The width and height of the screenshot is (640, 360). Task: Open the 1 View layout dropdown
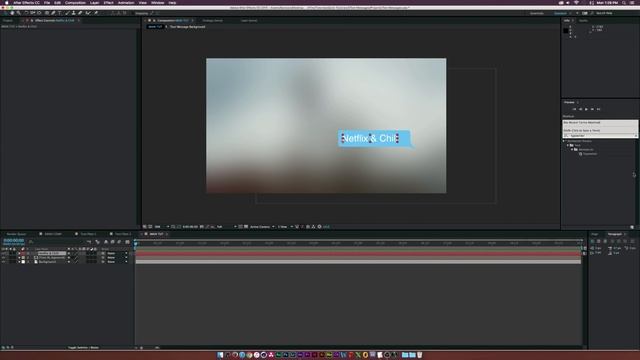(285, 227)
